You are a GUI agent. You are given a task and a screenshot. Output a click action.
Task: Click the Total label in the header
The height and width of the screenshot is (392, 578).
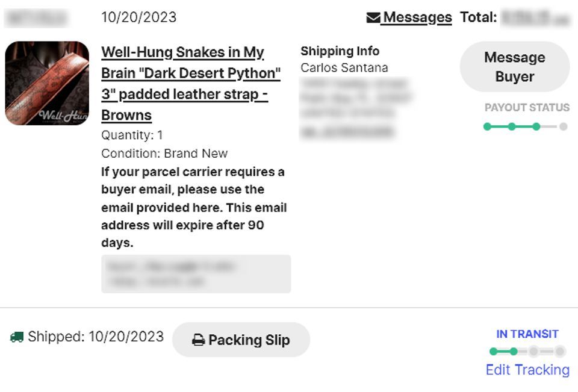478,17
